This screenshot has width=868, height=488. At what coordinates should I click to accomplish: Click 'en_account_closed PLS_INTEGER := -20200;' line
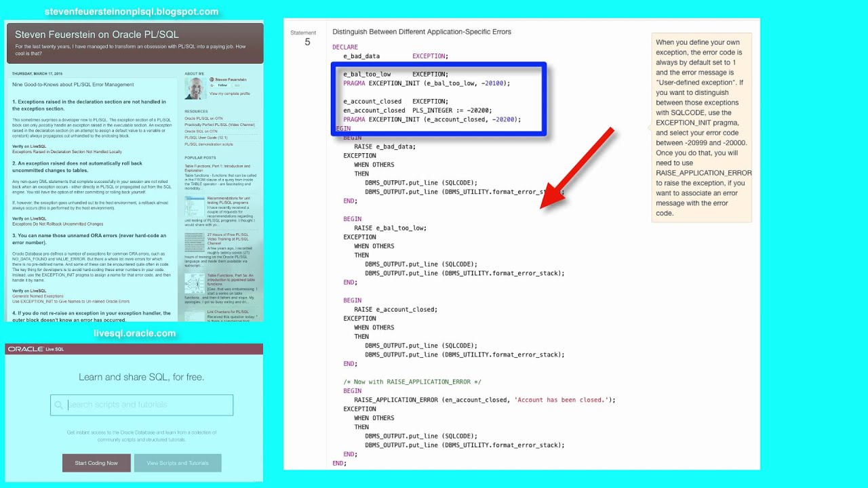418,110
